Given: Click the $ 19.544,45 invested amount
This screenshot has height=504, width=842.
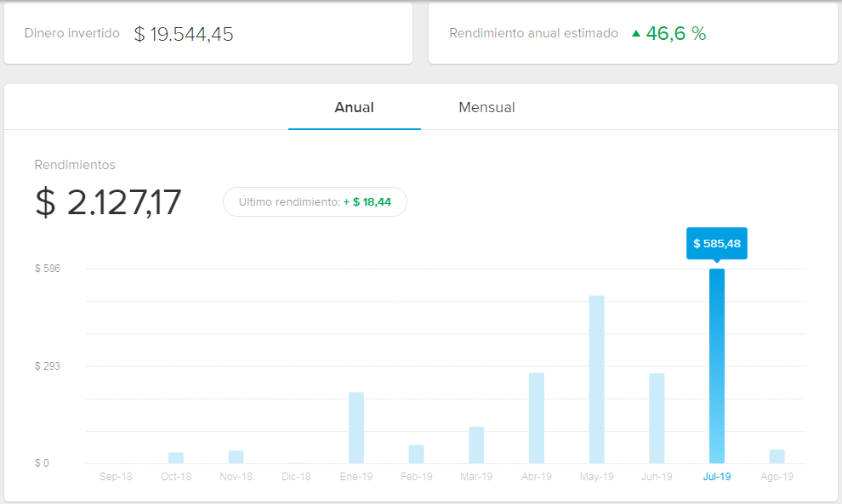Looking at the screenshot, I should [184, 34].
